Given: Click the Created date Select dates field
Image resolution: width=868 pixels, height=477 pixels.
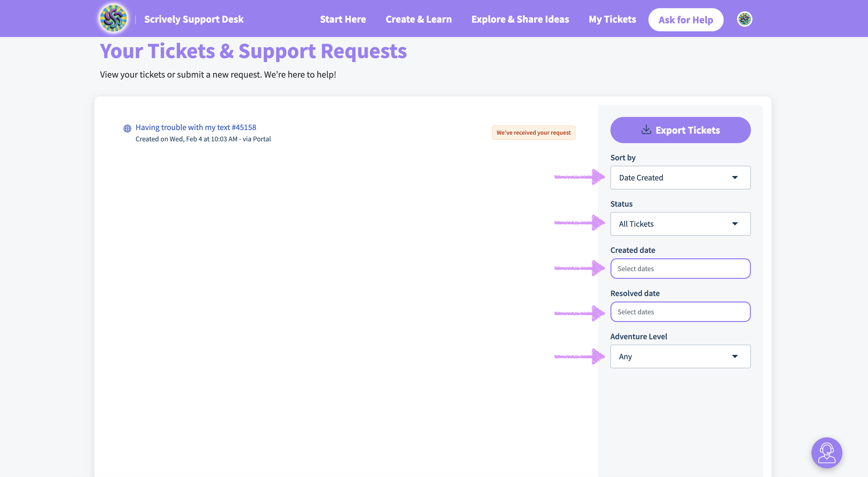Looking at the screenshot, I should [680, 269].
